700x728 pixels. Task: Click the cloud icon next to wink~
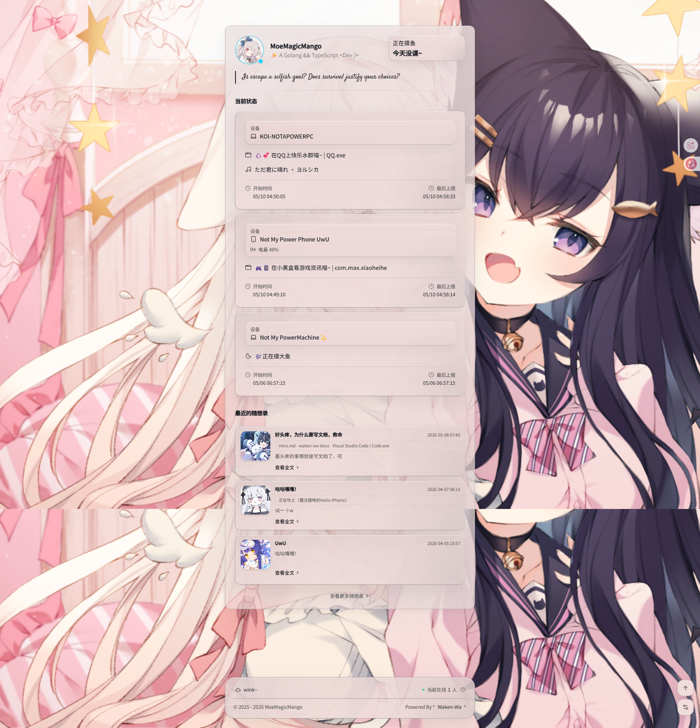point(238,690)
